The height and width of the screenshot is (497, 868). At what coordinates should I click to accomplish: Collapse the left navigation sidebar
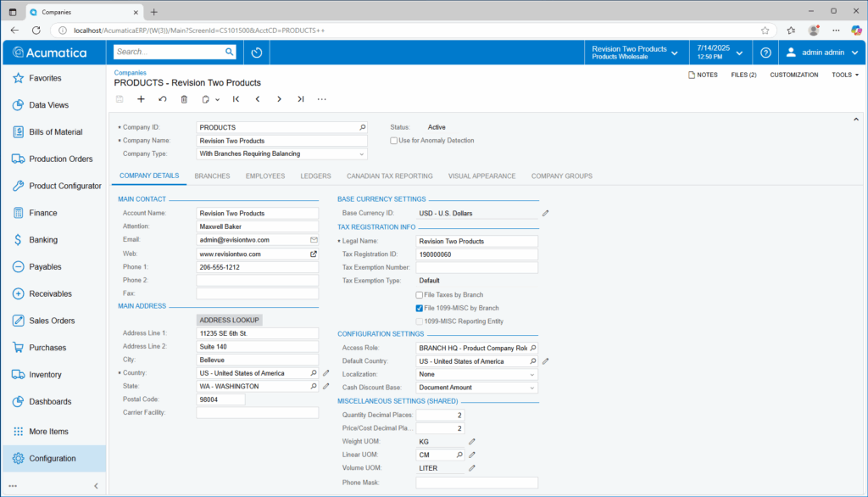pos(96,486)
